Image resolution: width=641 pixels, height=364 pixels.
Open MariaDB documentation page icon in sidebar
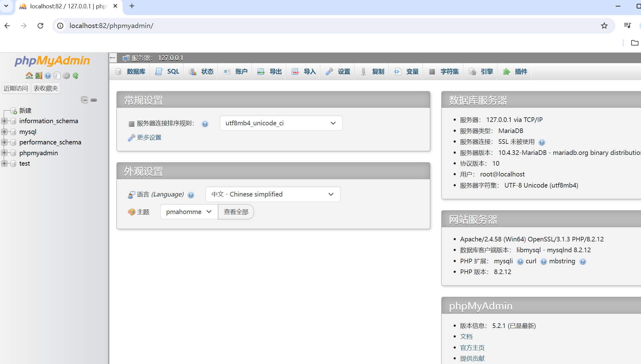pos(57,75)
